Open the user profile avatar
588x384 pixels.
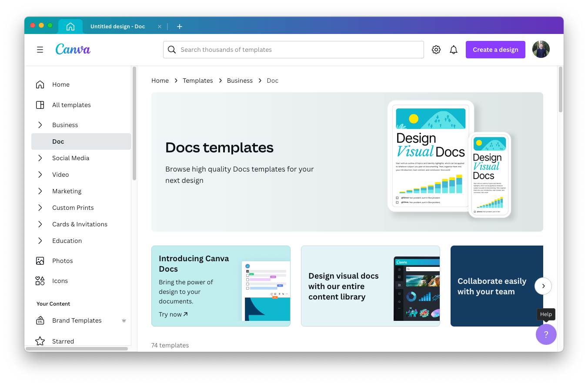click(541, 50)
